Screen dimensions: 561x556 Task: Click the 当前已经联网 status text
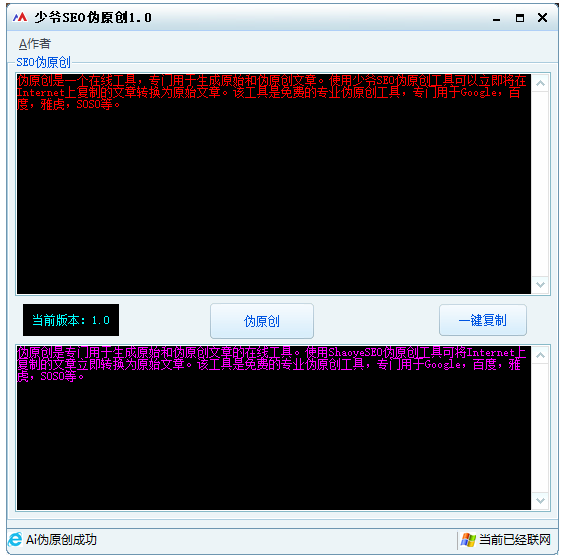[x=514, y=540]
